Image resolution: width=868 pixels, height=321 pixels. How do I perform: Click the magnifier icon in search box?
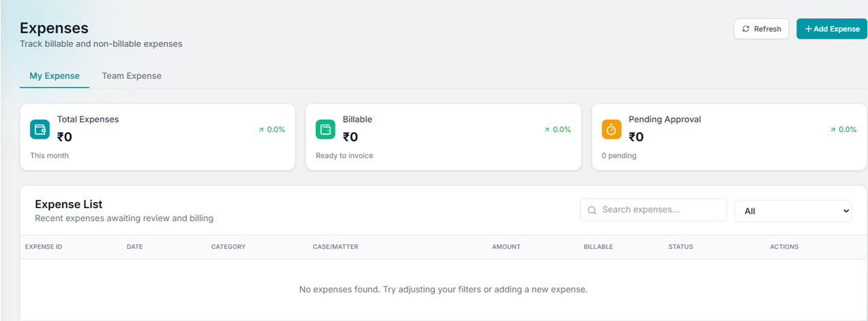pyautogui.click(x=592, y=210)
